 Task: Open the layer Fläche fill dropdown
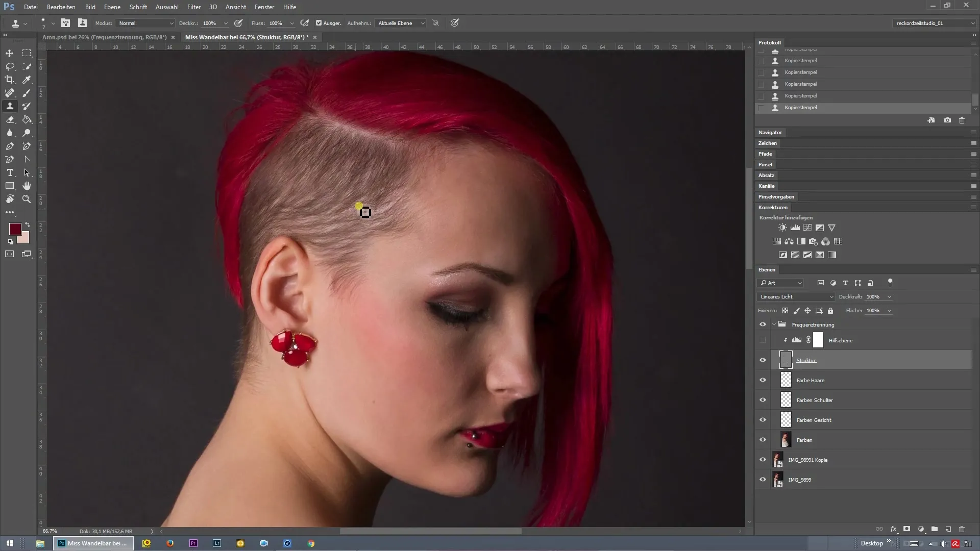[889, 310]
